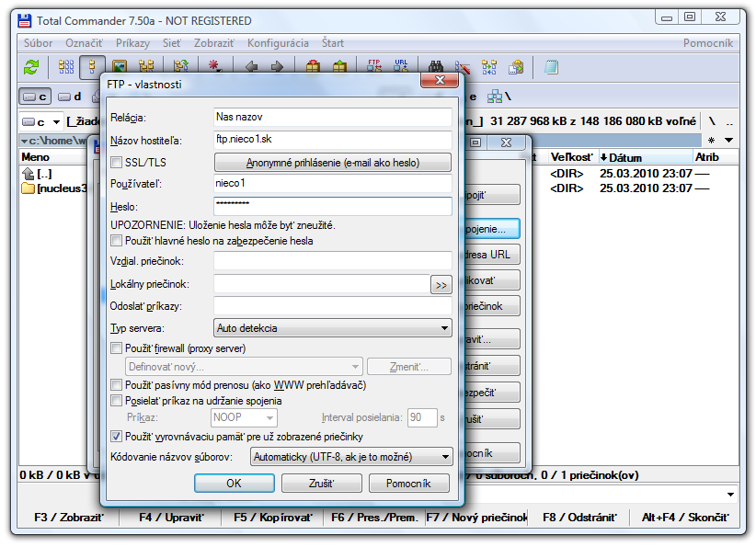Click the Total Commander floppy title icon
Screen dimensions: 756x547
pyautogui.click(x=25, y=21)
